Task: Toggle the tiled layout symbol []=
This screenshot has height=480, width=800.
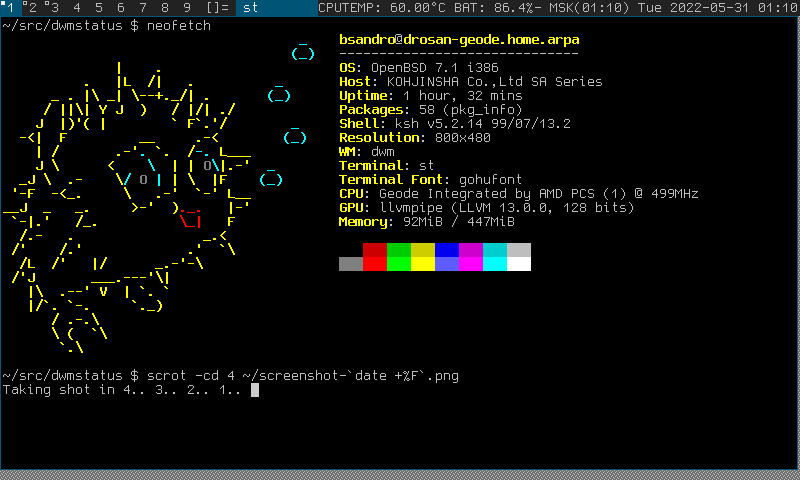Action: [x=218, y=8]
